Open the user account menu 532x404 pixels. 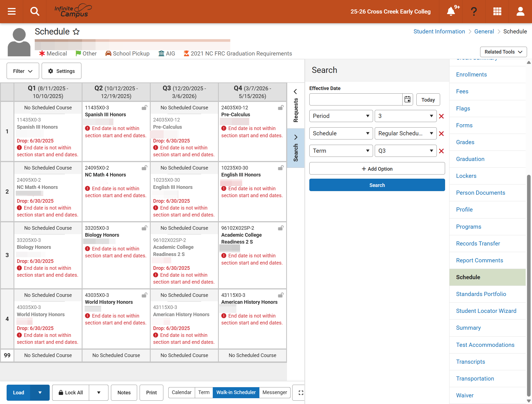pos(520,11)
